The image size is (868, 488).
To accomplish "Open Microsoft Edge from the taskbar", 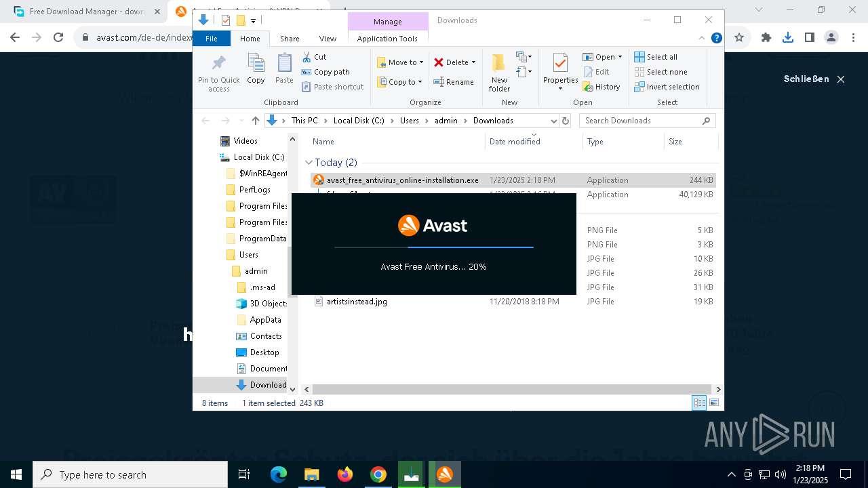I will (279, 474).
